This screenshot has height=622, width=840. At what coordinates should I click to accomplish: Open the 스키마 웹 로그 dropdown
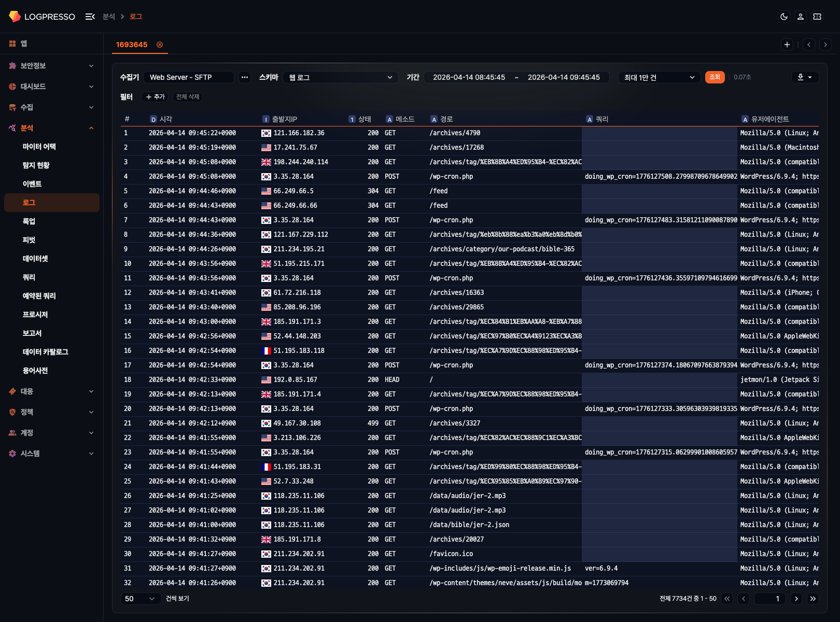341,77
